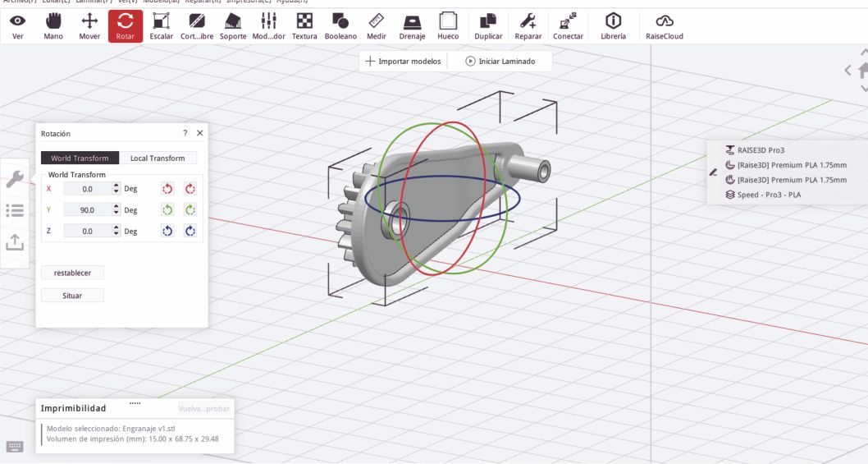This screenshot has width=868, height=464.
Task: Click Iniciar Laminado button
Action: (500, 61)
